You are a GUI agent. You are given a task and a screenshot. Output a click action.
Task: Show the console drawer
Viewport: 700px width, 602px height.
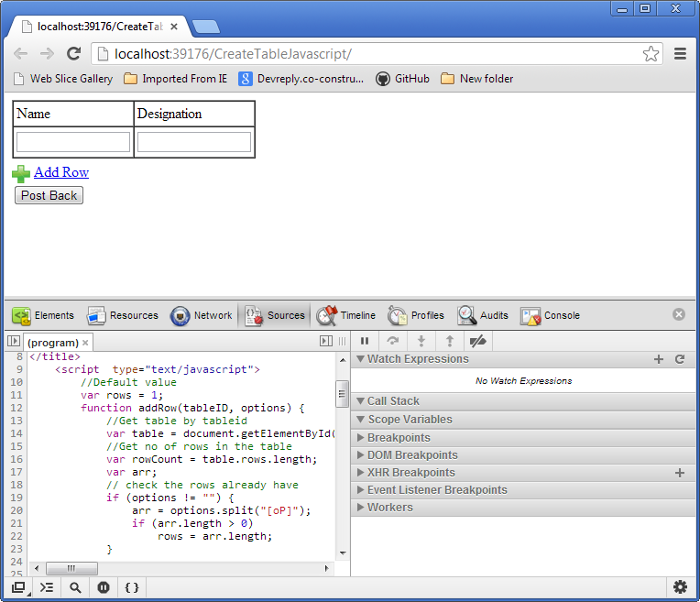pyautogui.click(x=47, y=587)
